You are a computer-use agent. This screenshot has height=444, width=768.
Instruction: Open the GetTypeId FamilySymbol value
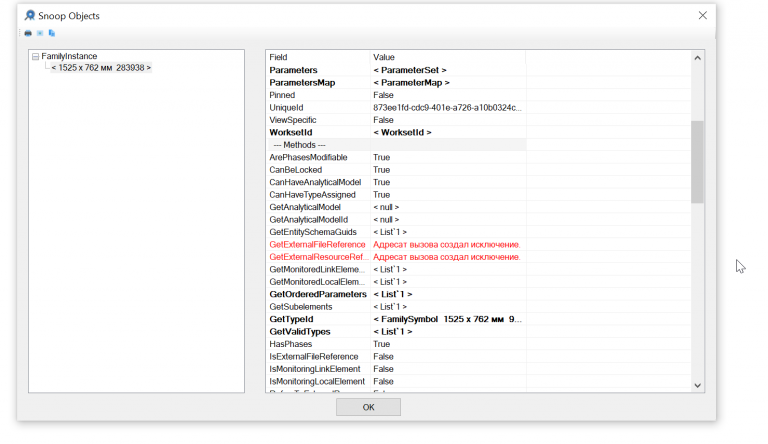(447, 320)
